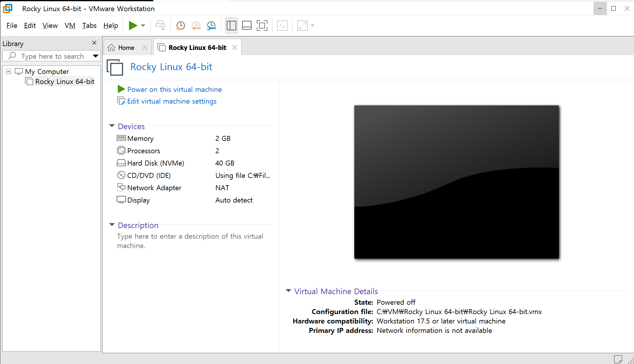Click the large VM icon beside the title
The height and width of the screenshot is (364, 634).
tap(115, 67)
